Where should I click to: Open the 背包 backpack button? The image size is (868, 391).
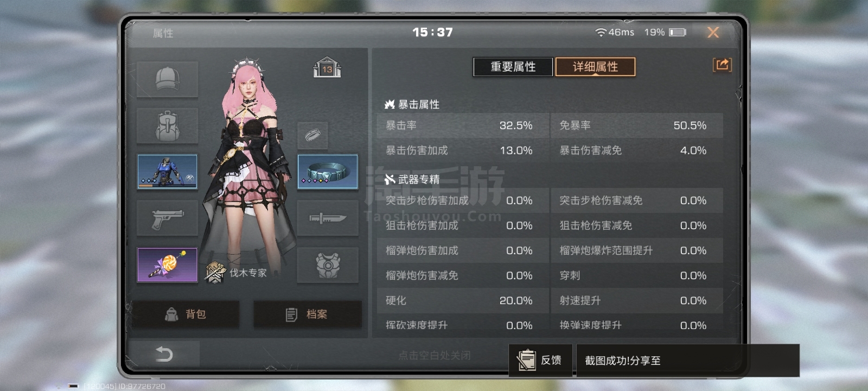[x=185, y=314]
